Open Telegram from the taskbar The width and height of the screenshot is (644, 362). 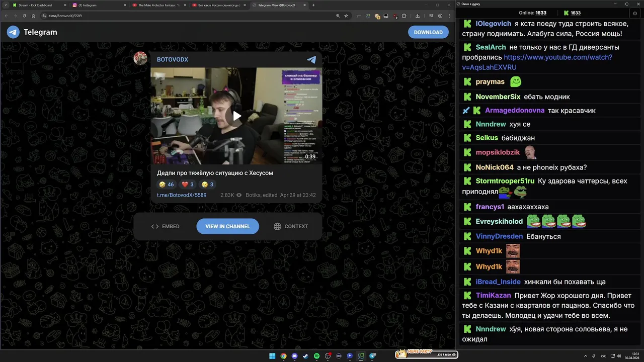[x=372, y=355]
